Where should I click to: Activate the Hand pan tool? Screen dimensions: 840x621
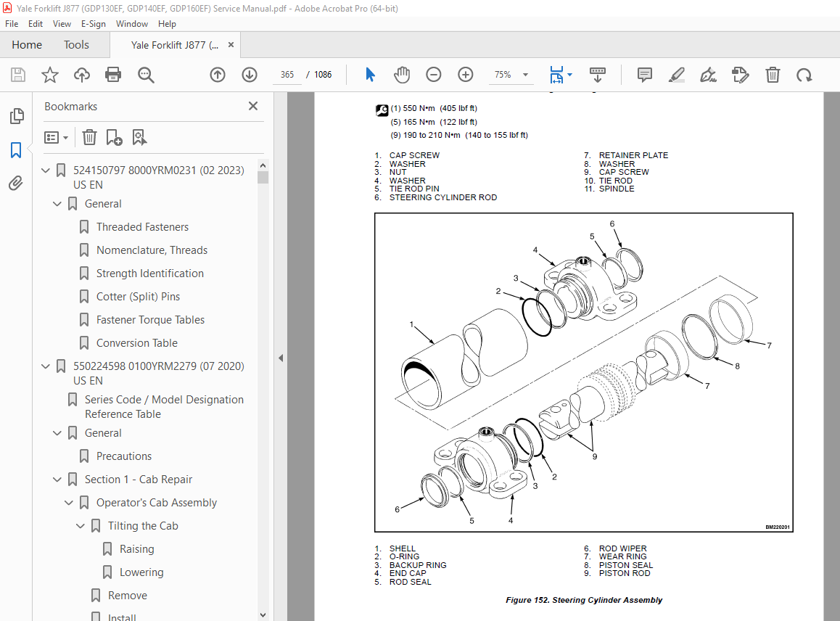[402, 75]
